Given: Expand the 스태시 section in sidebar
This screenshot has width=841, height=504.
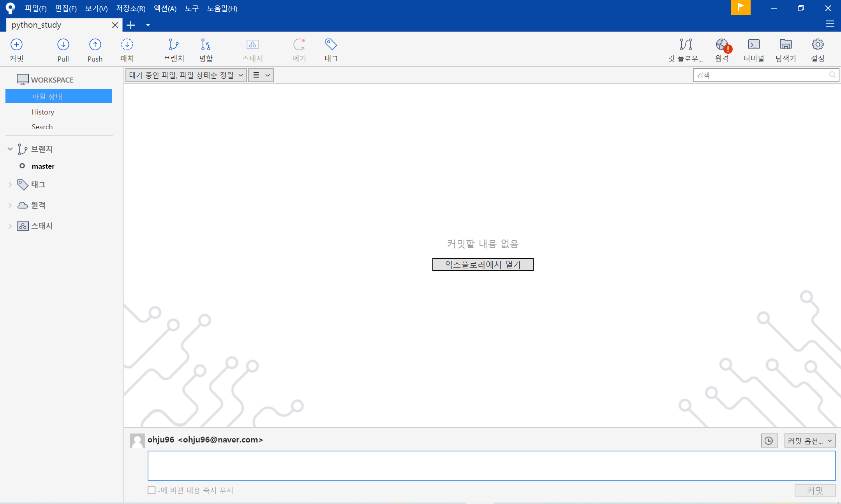Looking at the screenshot, I should pos(10,226).
